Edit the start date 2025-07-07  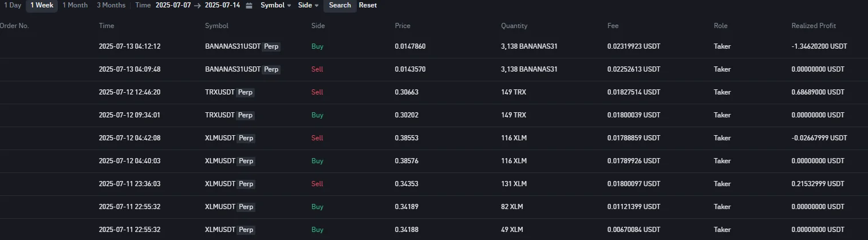tap(173, 5)
